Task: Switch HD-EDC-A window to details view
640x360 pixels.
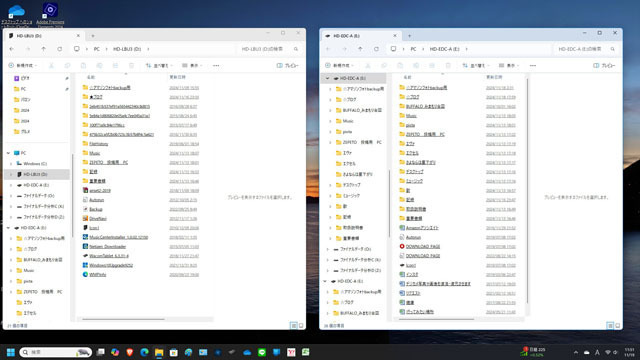Action: click(610, 325)
